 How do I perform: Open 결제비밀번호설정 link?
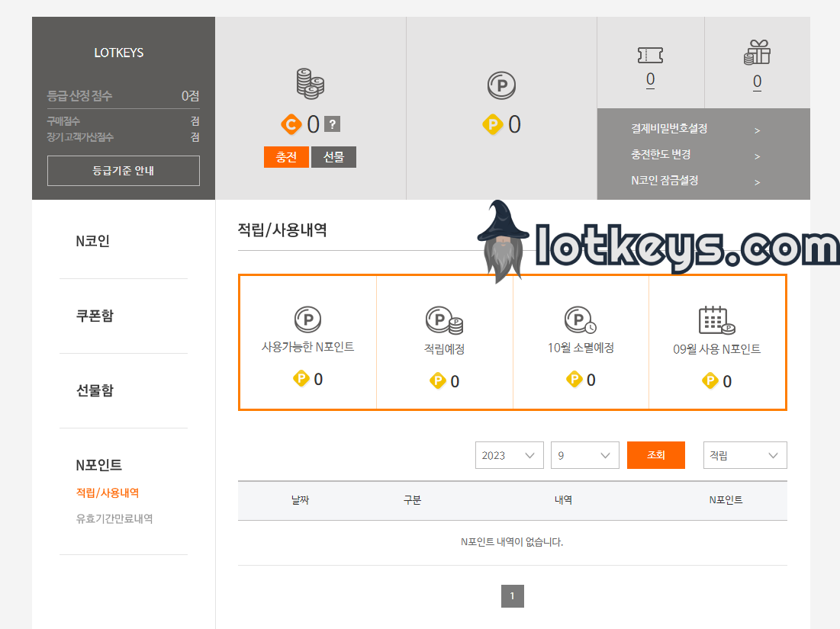click(x=669, y=129)
